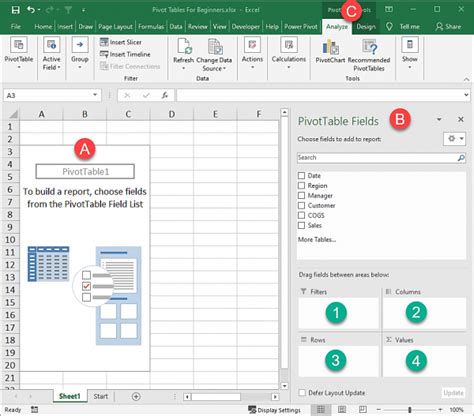This screenshot has width=474, height=416.
Task: Open the Power Pivot tab
Action: (301, 27)
